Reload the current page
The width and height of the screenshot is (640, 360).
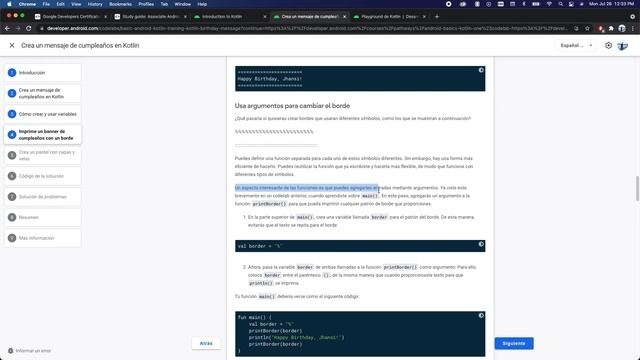29,28
